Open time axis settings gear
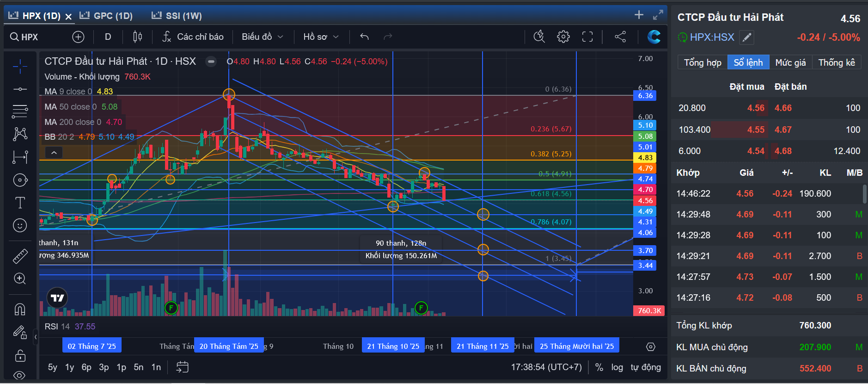 tap(650, 347)
